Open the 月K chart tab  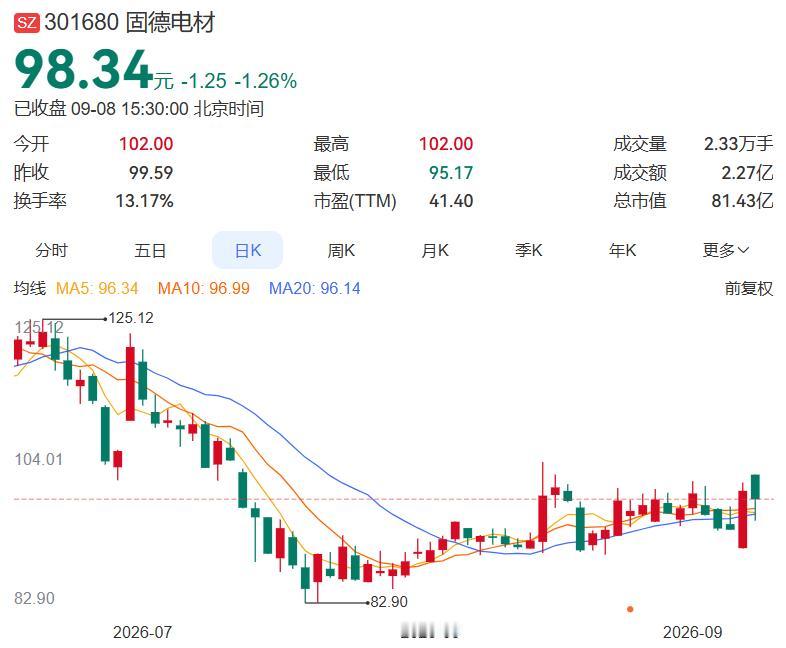click(x=435, y=250)
